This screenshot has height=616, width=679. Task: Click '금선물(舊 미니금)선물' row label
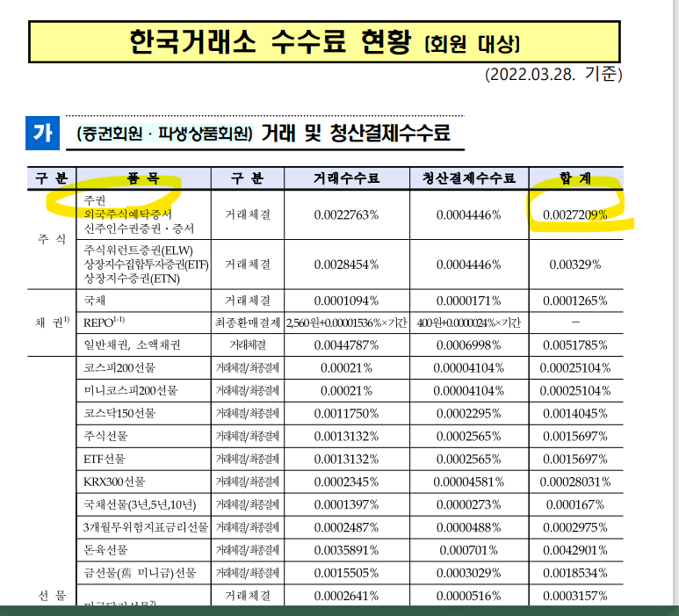click(140, 573)
